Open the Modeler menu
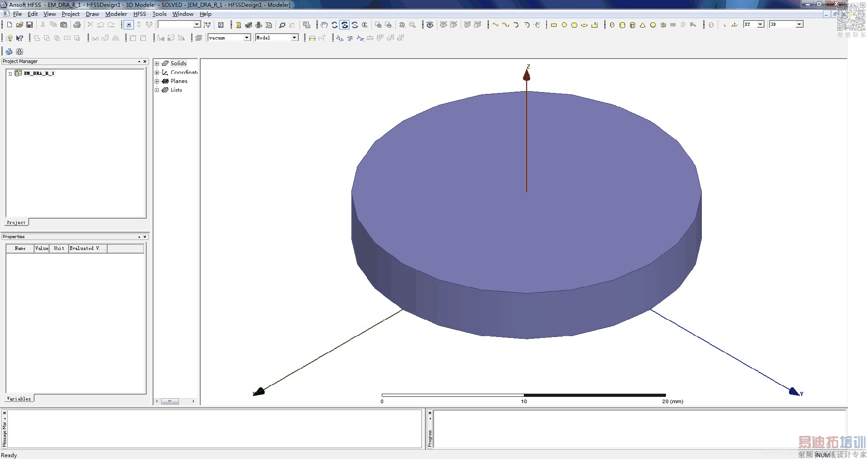This screenshot has height=459, width=868. (x=116, y=14)
